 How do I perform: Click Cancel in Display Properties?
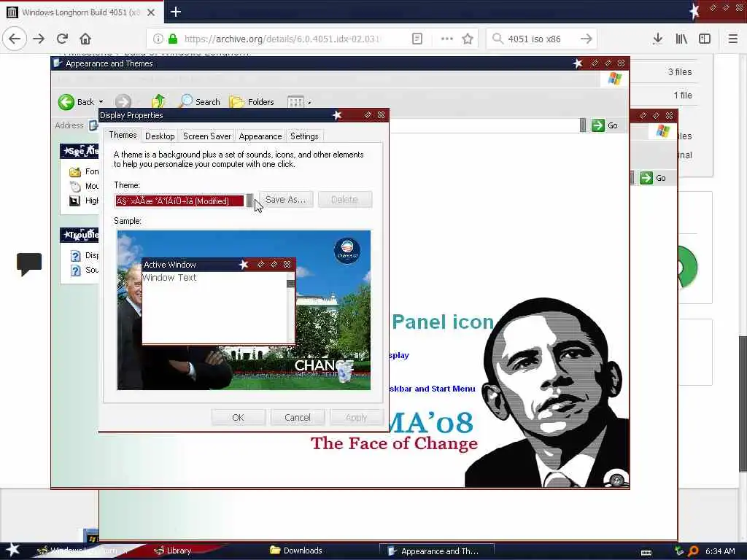click(x=298, y=418)
